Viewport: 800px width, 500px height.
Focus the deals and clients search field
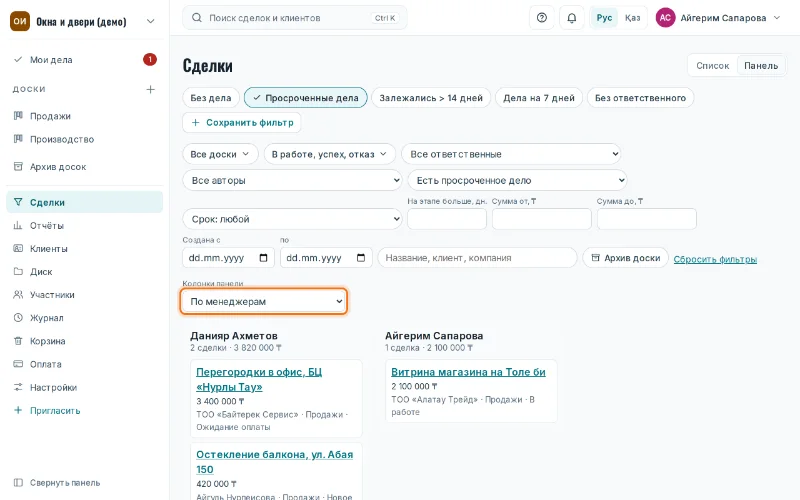[295, 18]
